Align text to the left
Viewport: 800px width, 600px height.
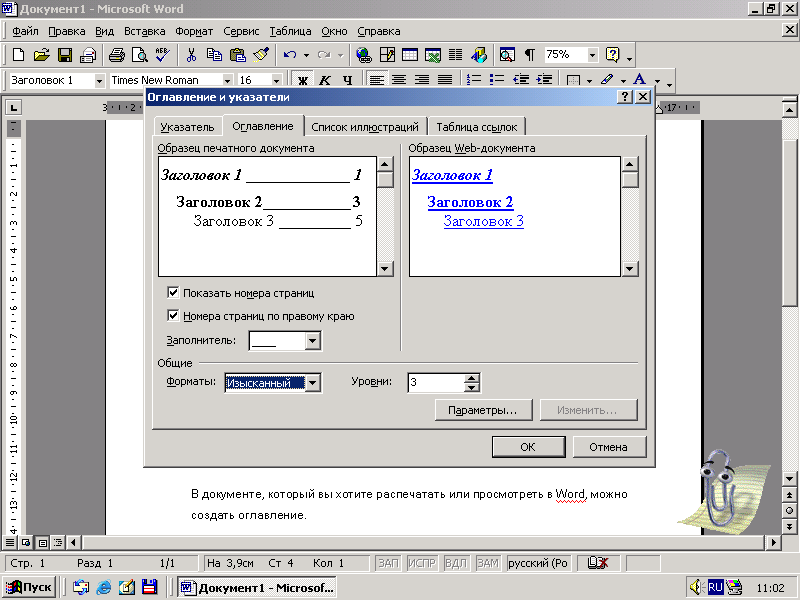[377, 80]
